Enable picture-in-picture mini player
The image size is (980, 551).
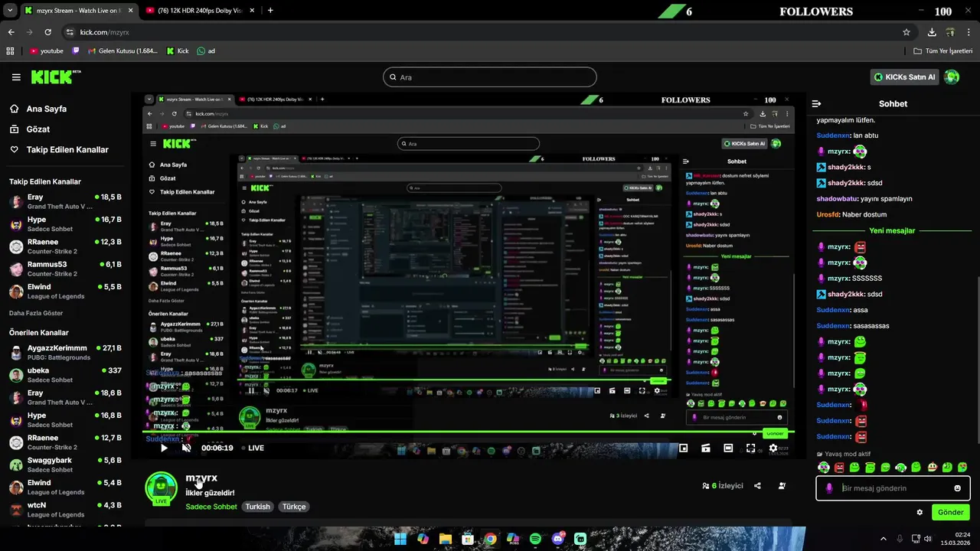pyautogui.click(x=684, y=448)
